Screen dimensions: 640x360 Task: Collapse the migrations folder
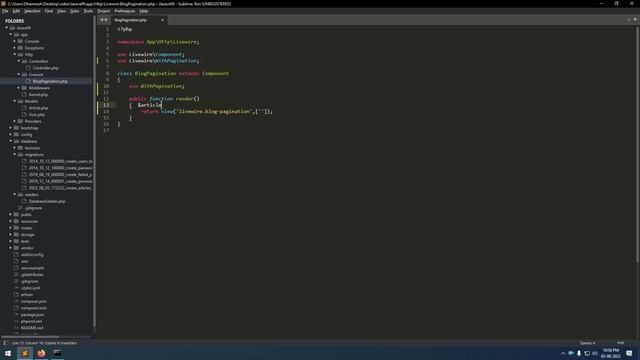coord(15,155)
